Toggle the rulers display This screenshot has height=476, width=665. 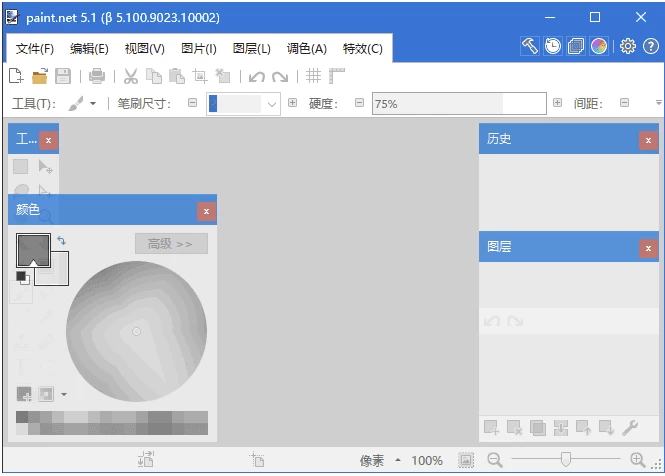(x=337, y=76)
